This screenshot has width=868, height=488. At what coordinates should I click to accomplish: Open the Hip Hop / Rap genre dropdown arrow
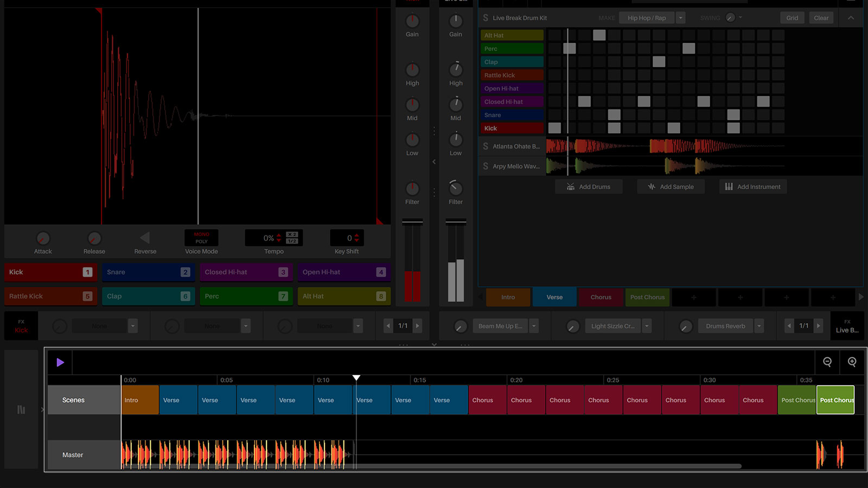point(680,18)
